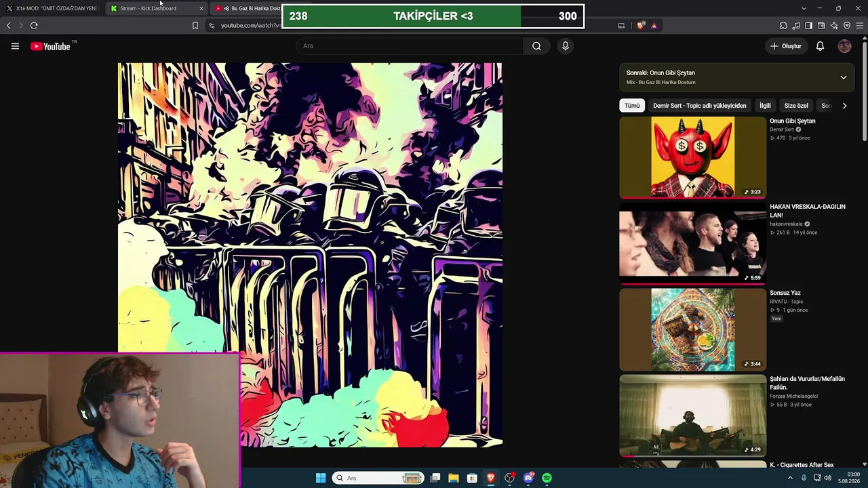The width and height of the screenshot is (868, 488).
Task: Go forward with the browser forward arrow
Action: click(21, 26)
